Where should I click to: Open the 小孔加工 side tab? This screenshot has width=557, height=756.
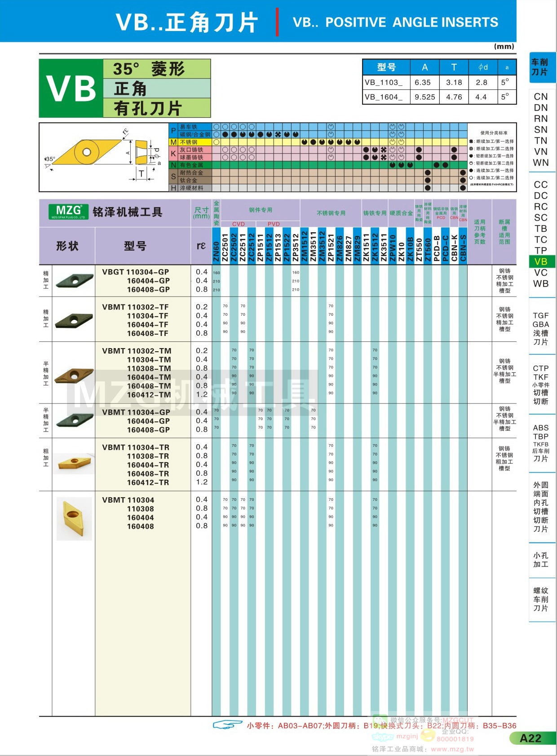541,560
